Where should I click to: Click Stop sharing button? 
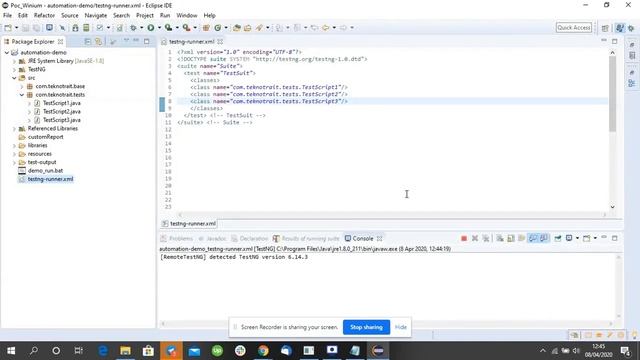[x=366, y=327]
